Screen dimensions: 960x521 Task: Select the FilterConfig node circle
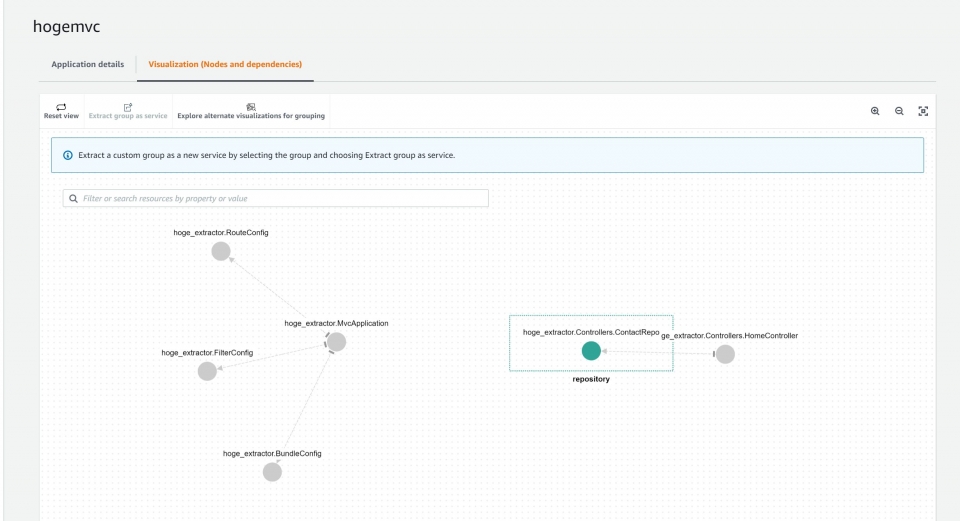[x=207, y=371]
